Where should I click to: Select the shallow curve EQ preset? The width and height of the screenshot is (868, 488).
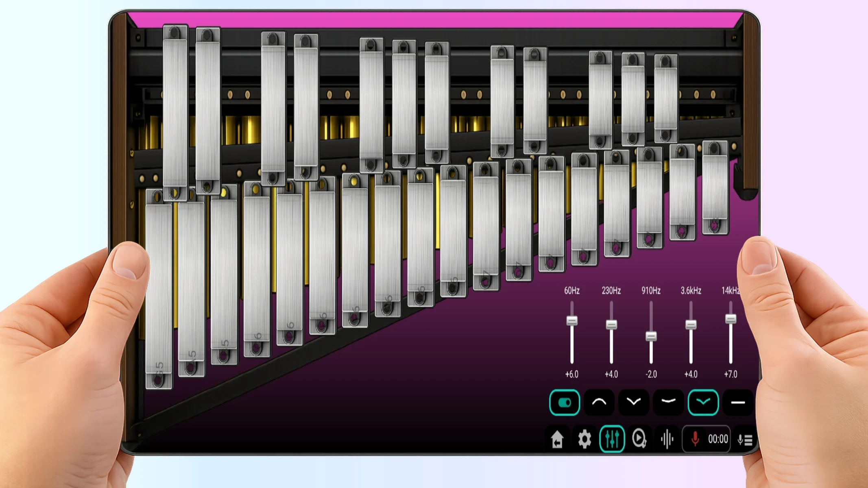pyautogui.click(x=668, y=403)
